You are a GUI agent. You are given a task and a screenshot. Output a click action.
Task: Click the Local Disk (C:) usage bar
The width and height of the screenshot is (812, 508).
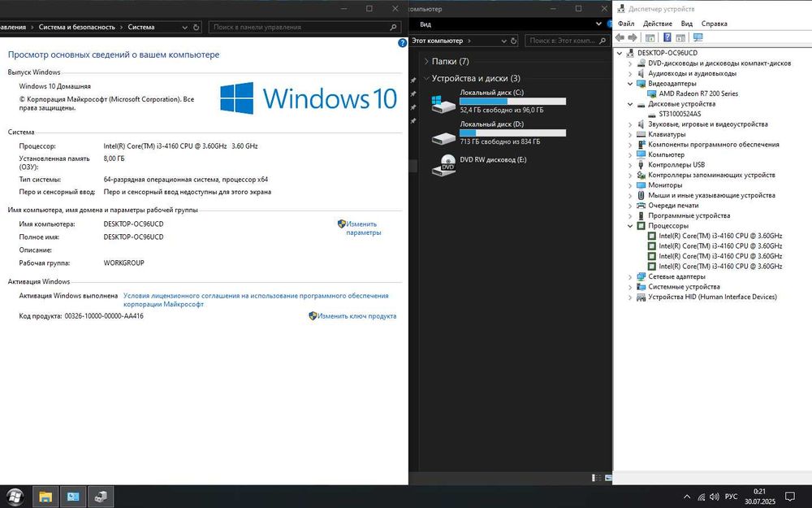512,101
